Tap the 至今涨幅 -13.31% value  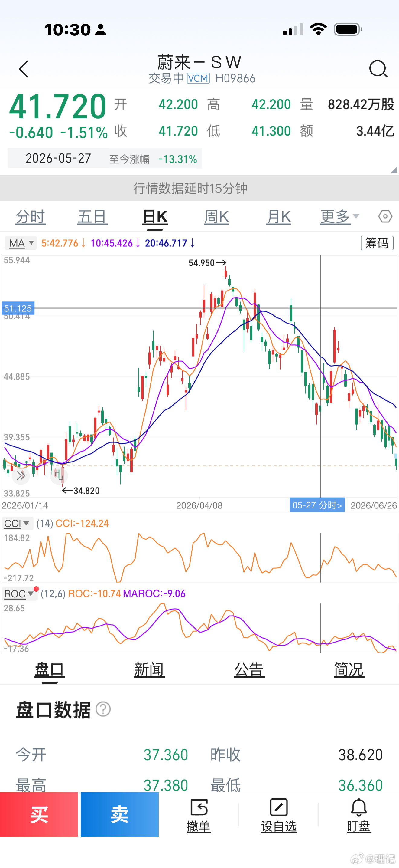[x=178, y=159]
